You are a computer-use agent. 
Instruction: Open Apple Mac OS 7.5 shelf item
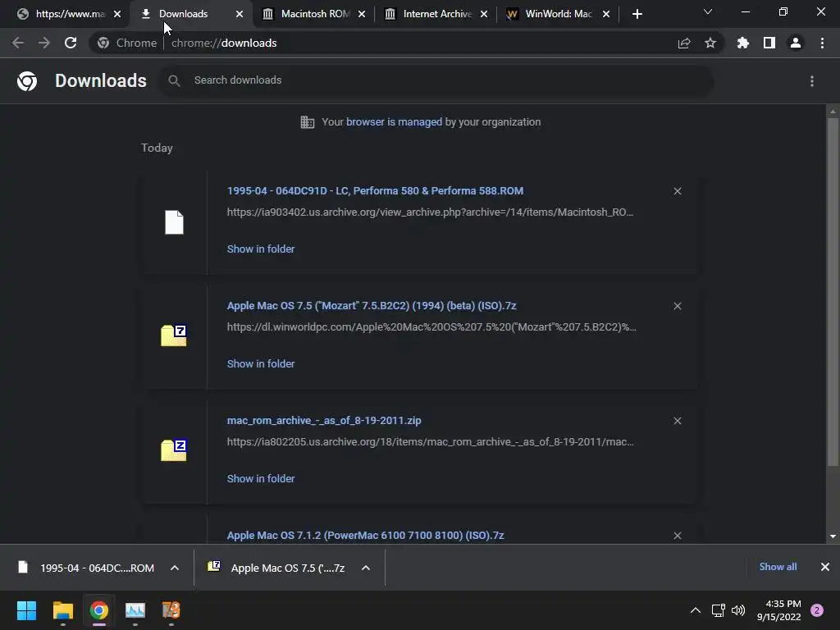276,568
